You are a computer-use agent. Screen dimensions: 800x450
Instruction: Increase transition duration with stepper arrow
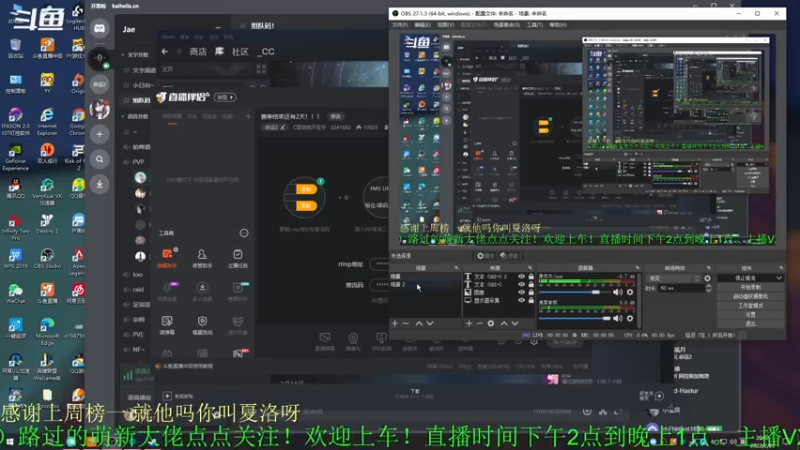[x=708, y=286]
